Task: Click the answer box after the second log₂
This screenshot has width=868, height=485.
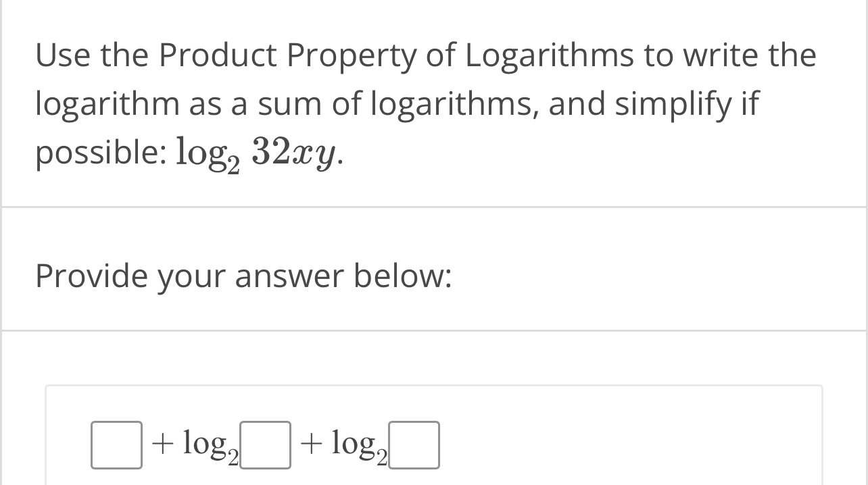Action: 414,444
